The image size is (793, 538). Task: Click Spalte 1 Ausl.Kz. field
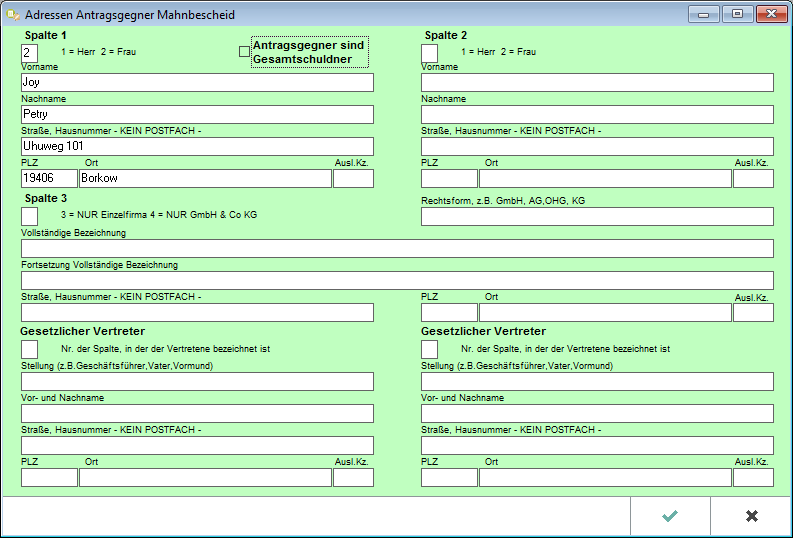tap(354, 178)
